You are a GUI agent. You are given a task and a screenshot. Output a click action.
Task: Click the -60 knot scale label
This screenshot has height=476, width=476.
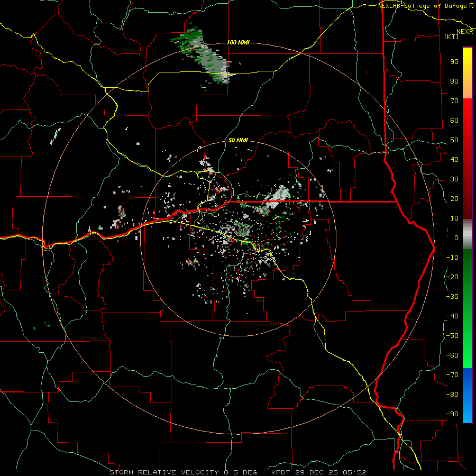pos(452,355)
